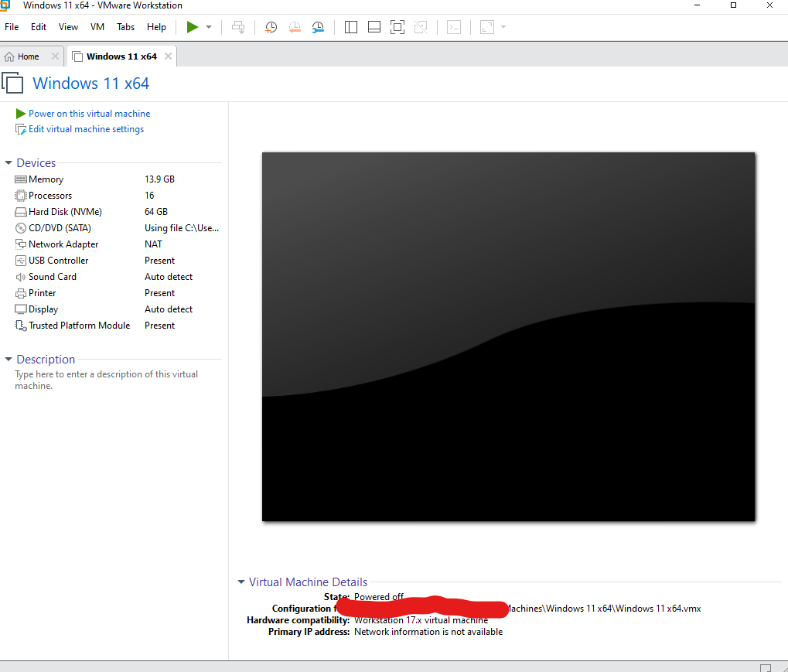The height and width of the screenshot is (672, 788).
Task: Revert virtual machine to snapshot icon
Action: pos(295,27)
